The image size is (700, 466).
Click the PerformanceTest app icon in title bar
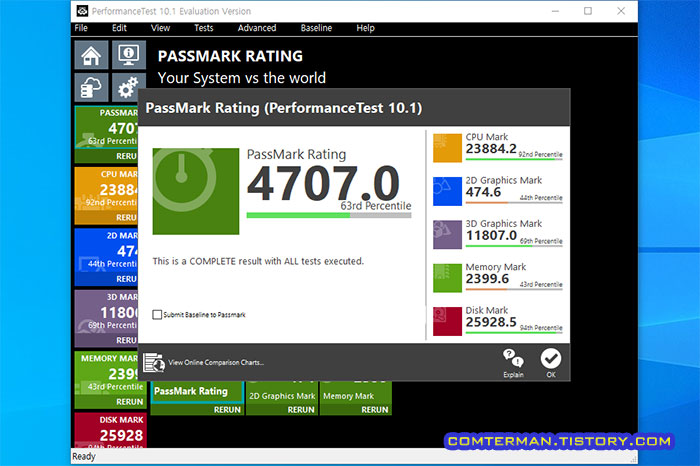click(x=82, y=11)
